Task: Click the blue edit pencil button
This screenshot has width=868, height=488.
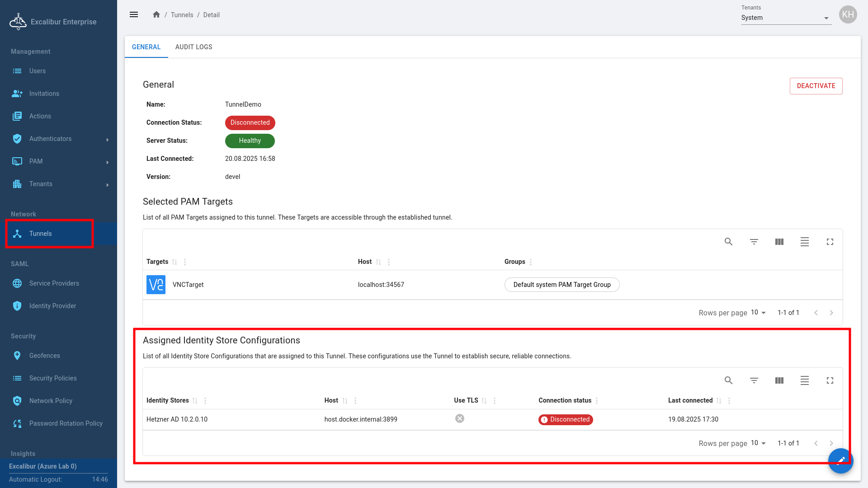Action: (840, 460)
